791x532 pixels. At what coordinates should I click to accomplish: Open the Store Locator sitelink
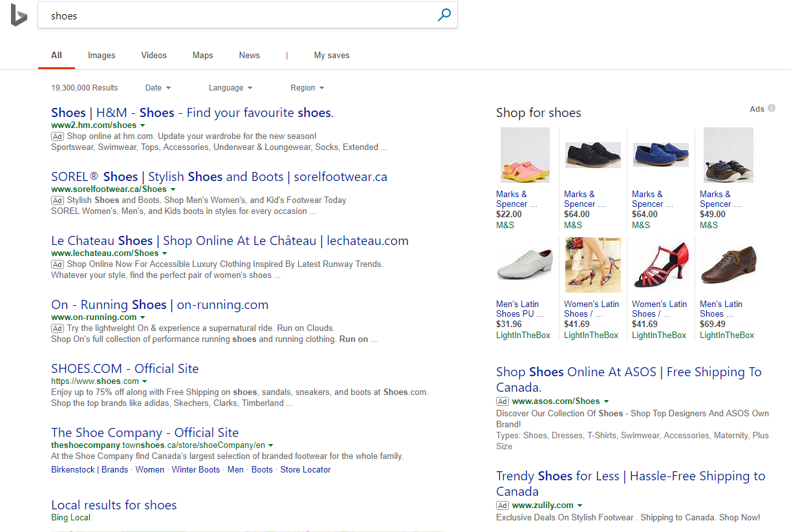pos(305,470)
